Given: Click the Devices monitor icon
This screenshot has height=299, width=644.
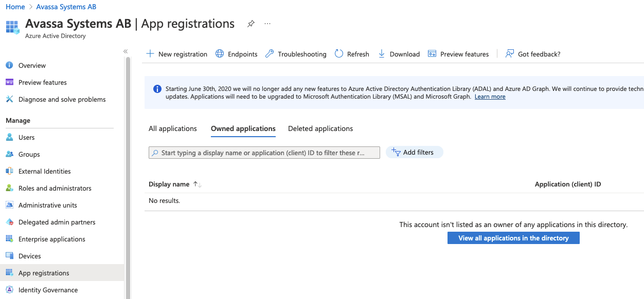Looking at the screenshot, I should coord(9,256).
